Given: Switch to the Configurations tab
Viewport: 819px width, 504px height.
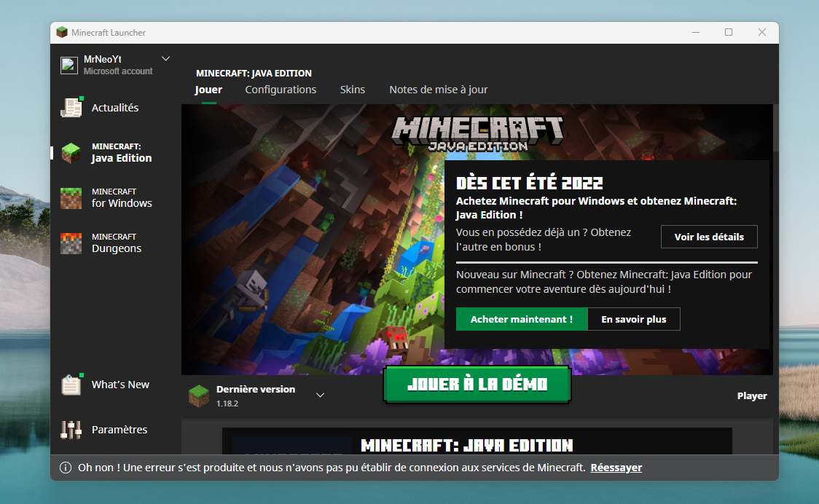Looking at the screenshot, I should [281, 90].
